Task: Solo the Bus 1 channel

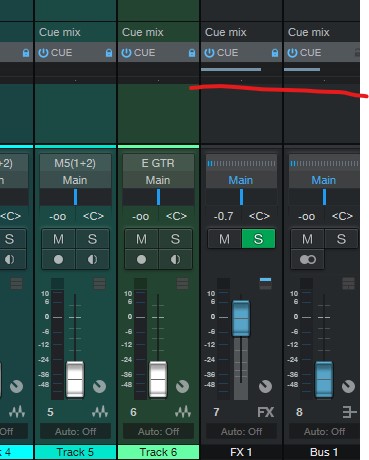Action: [x=341, y=239]
